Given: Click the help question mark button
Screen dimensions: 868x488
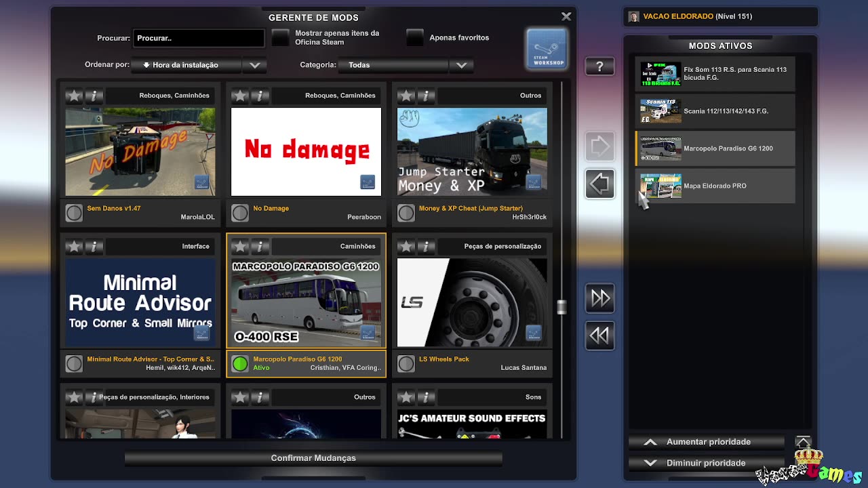Looking at the screenshot, I should click(599, 66).
